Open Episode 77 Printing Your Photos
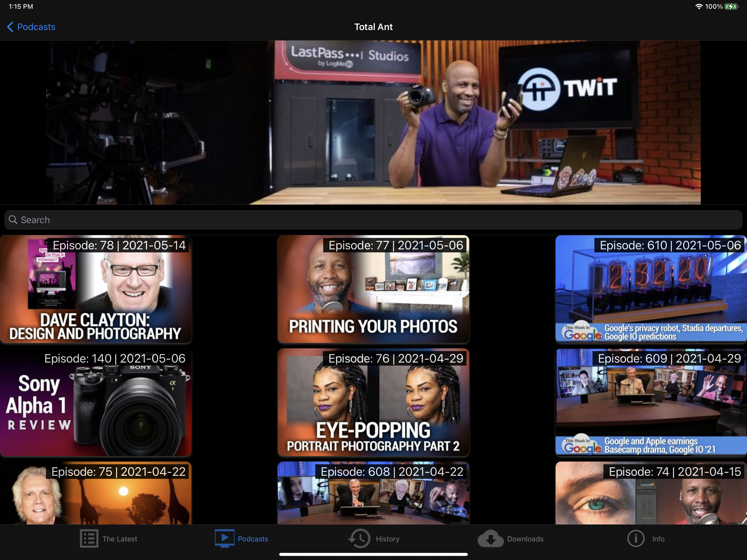 (x=373, y=289)
